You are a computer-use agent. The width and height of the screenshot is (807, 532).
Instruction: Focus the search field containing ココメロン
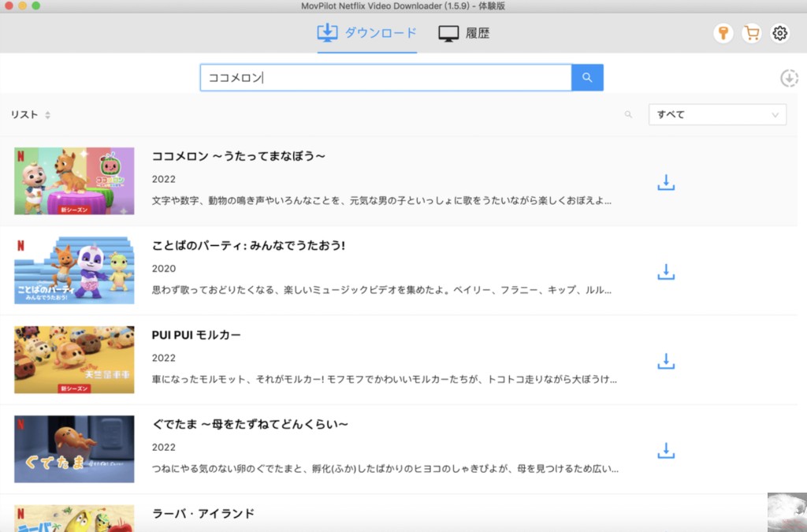coord(385,78)
